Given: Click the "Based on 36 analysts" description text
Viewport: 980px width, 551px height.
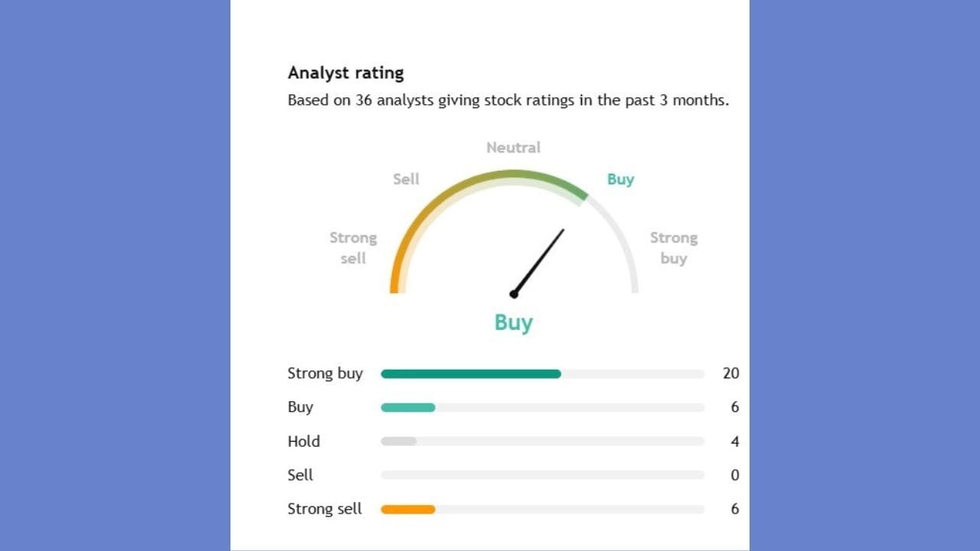Looking at the screenshot, I should (x=508, y=100).
